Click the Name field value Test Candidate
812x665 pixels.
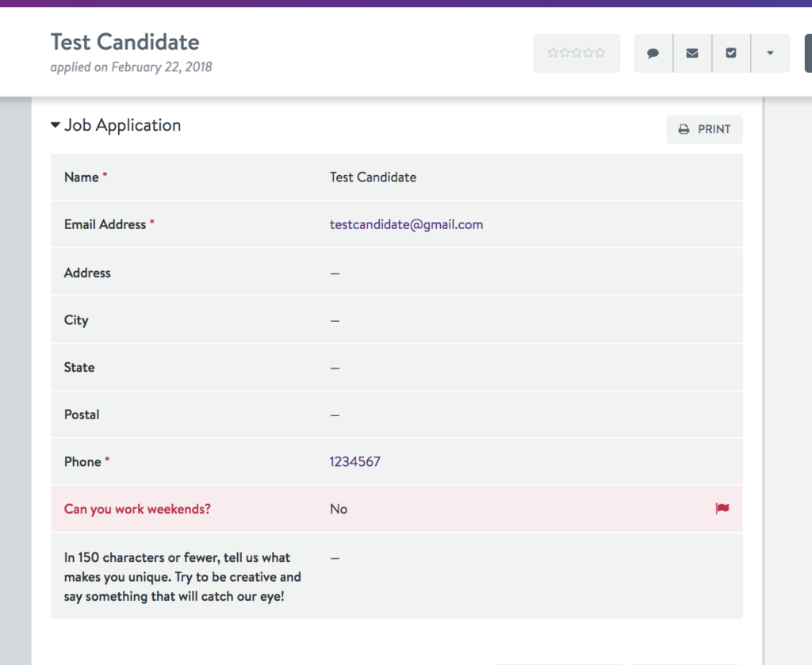[x=373, y=177]
